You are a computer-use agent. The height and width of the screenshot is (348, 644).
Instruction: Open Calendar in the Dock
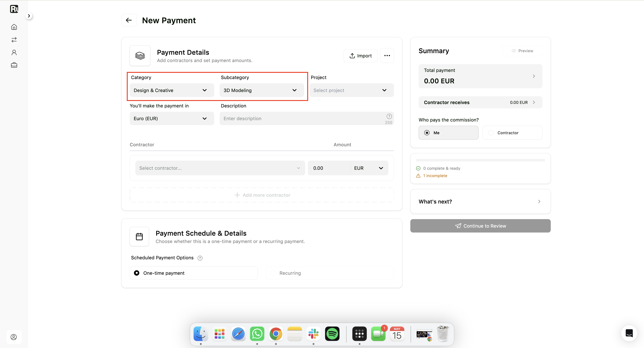click(x=397, y=334)
